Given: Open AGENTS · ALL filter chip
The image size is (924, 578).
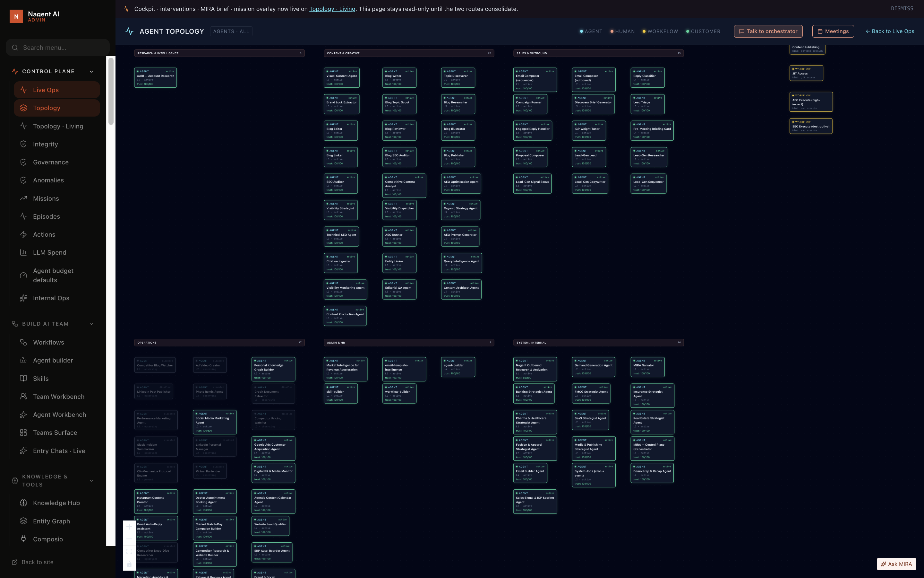Looking at the screenshot, I should (231, 31).
